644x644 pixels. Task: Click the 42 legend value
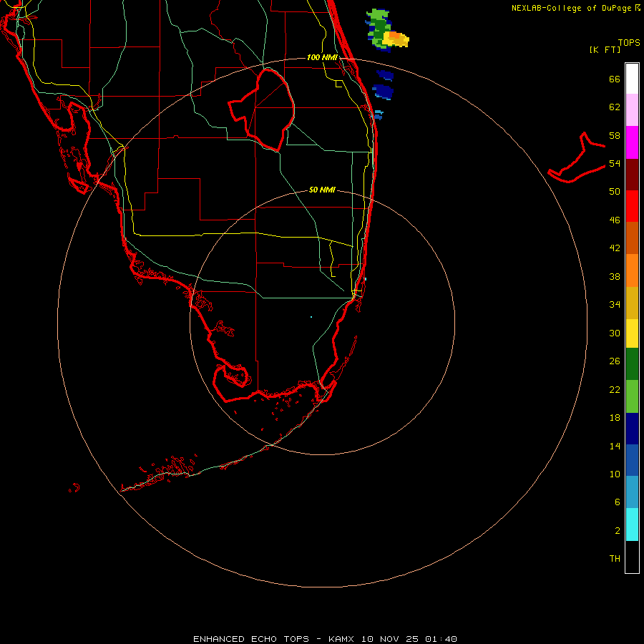615,248
